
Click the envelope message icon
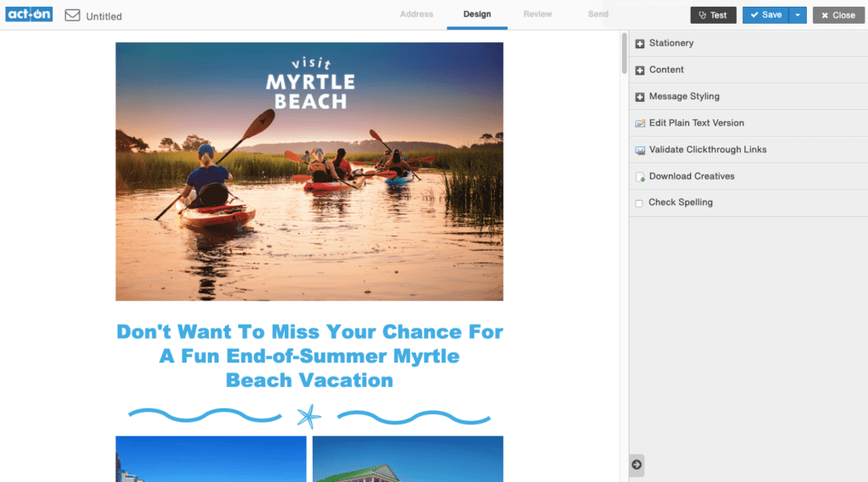[x=73, y=15]
